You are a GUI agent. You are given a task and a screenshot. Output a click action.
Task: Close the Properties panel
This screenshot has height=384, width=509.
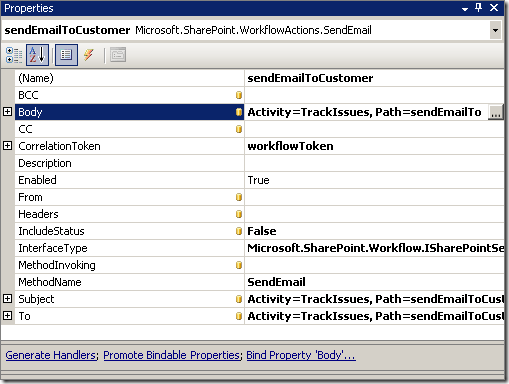494,8
